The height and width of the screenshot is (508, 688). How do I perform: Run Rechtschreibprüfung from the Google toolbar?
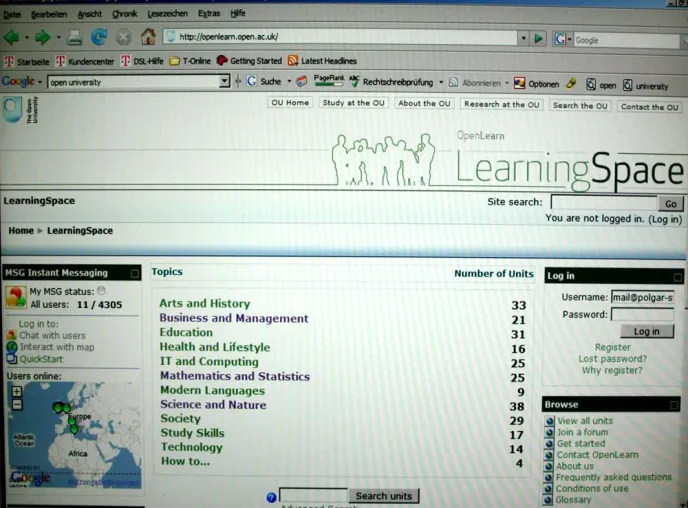391,82
